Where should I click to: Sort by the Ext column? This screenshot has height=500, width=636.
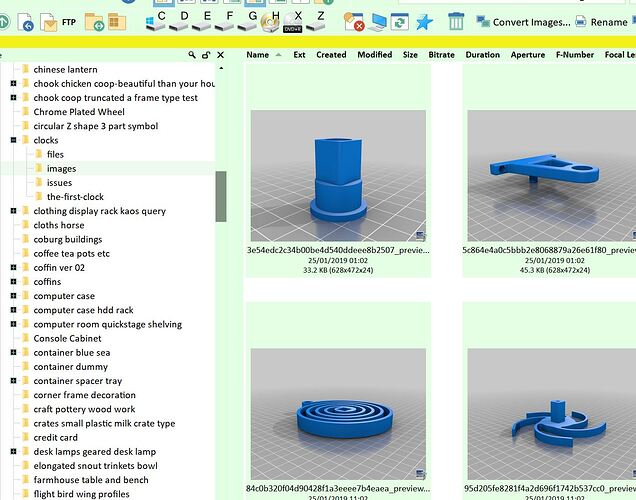click(x=299, y=55)
